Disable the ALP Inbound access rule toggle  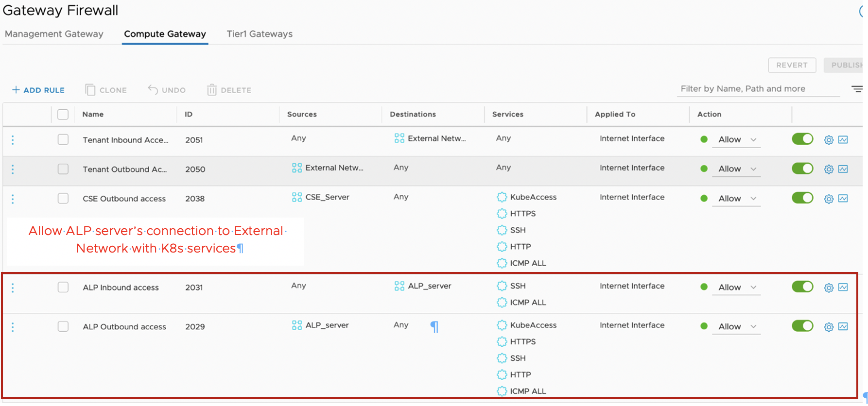(x=802, y=287)
